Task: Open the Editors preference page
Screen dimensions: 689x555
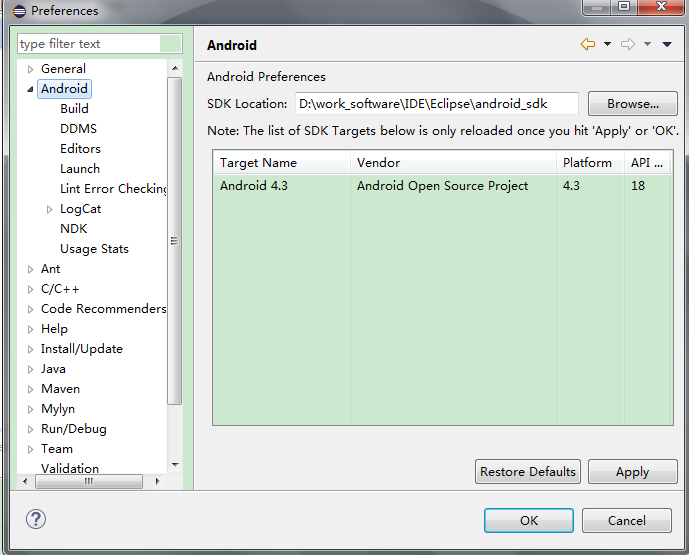Action: pos(80,149)
